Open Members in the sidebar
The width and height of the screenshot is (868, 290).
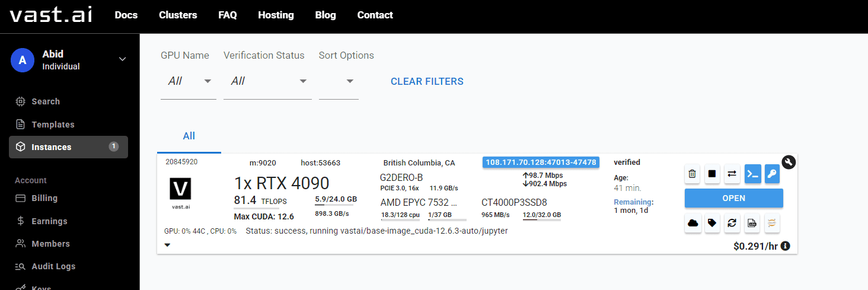pos(68,244)
